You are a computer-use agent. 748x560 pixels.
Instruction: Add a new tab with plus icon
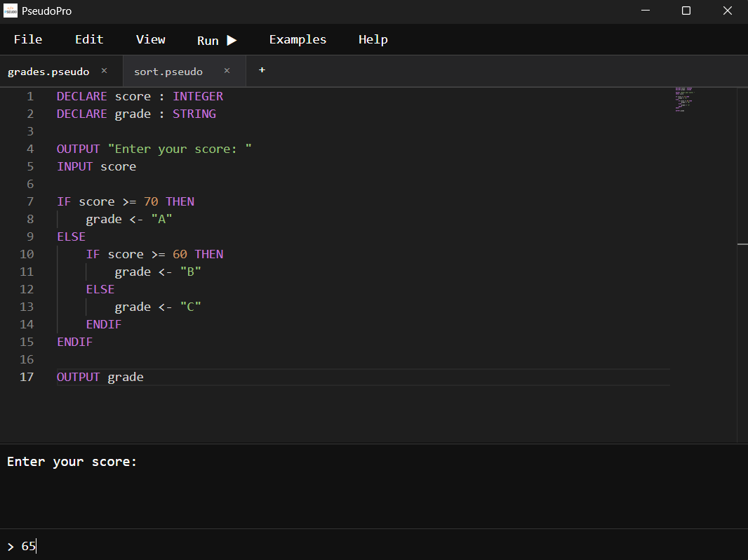click(262, 70)
